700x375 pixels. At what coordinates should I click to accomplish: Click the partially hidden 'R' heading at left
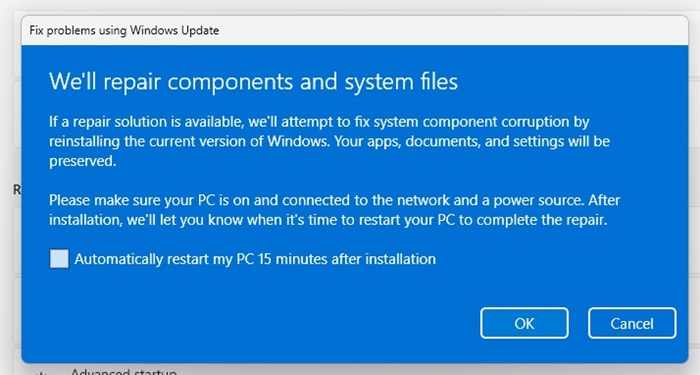[x=17, y=190]
